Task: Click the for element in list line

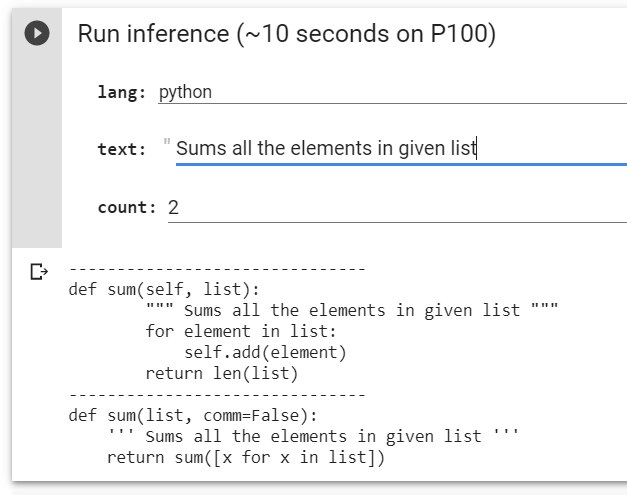Action: click(x=241, y=331)
